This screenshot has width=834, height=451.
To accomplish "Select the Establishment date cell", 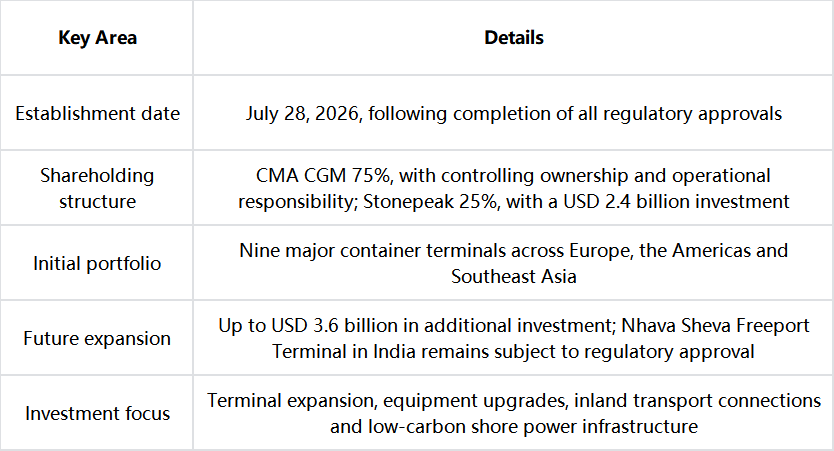I will pyautogui.click(x=97, y=113).
